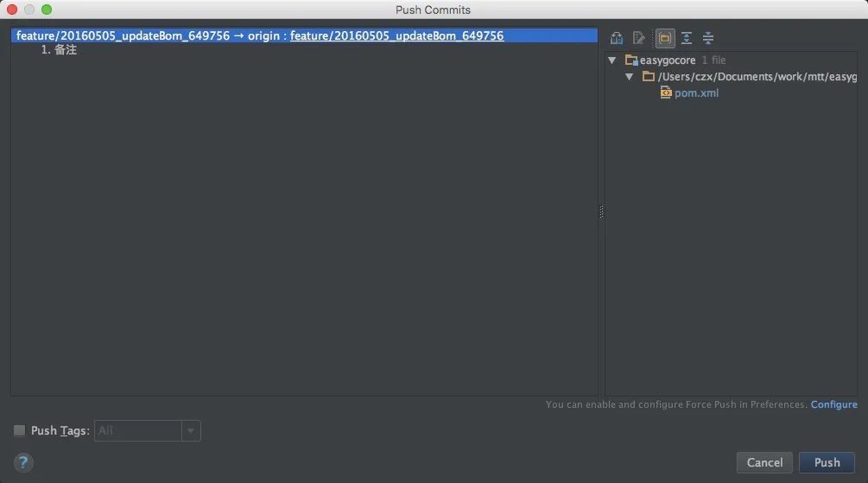Select the /Users/czx/Documents/work/mtt folder row

(x=731, y=76)
